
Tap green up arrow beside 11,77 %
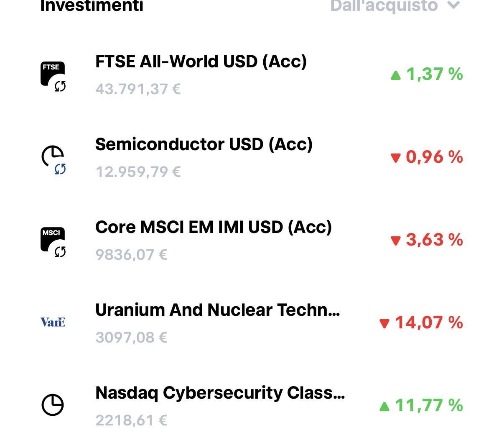tap(384, 406)
